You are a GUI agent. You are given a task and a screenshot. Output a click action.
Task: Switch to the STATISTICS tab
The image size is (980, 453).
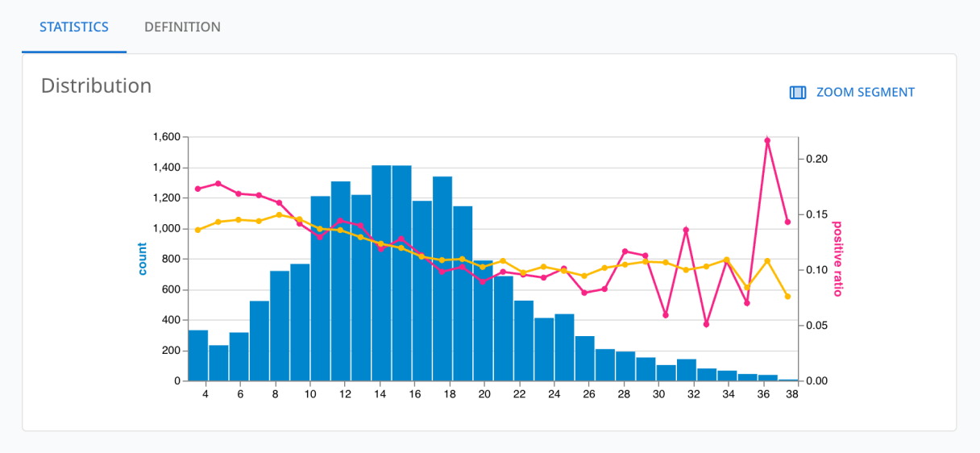click(x=74, y=27)
